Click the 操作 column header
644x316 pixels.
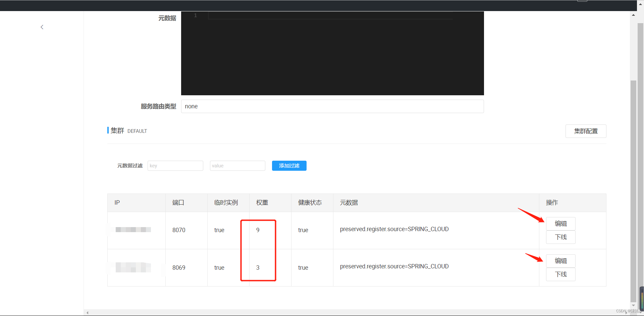[552, 203]
